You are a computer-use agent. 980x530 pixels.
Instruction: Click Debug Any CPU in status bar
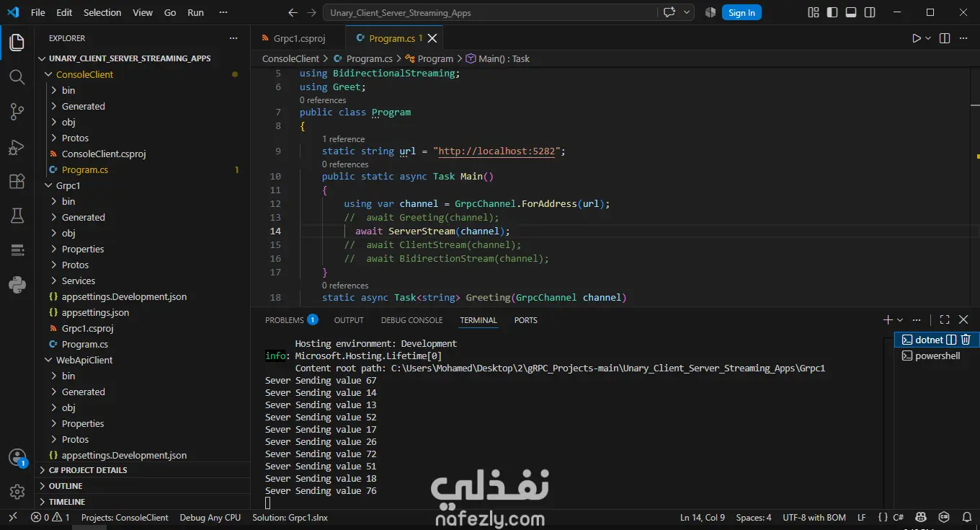coord(210,517)
